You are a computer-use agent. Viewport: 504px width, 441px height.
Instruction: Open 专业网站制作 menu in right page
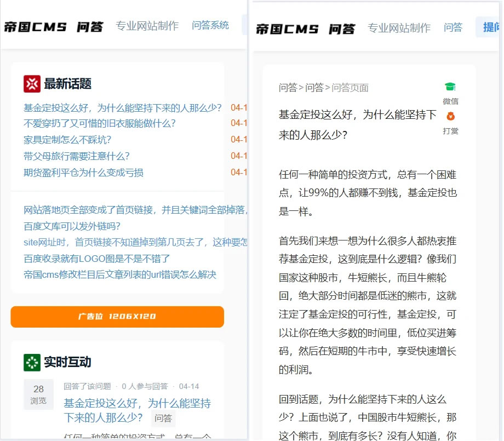[399, 28]
